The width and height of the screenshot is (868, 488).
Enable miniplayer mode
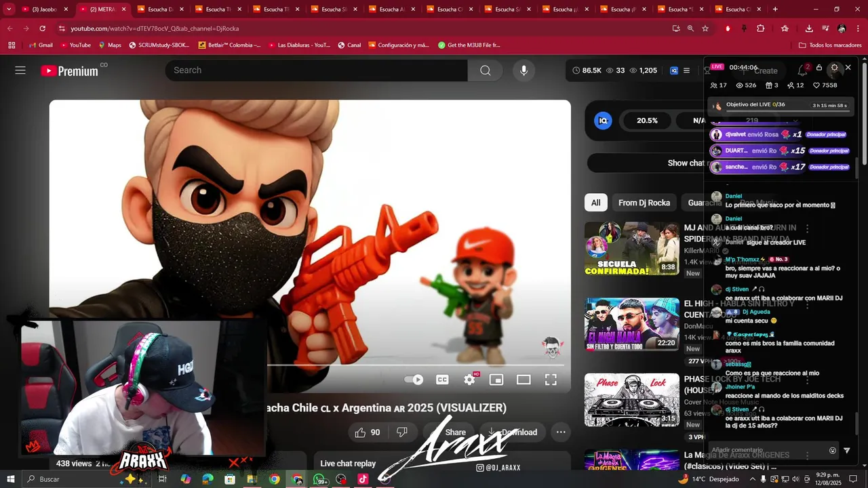click(x=496, y=380)
